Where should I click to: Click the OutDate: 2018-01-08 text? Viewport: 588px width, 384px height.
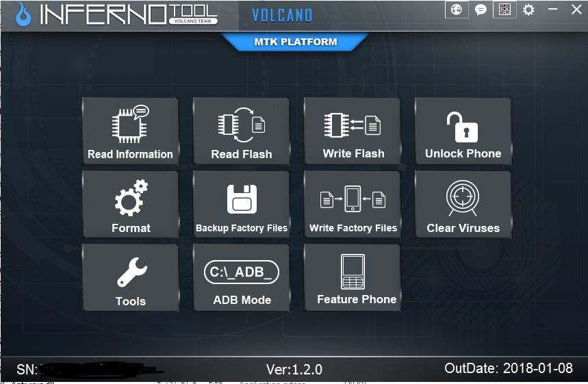[x=509, y=368]
